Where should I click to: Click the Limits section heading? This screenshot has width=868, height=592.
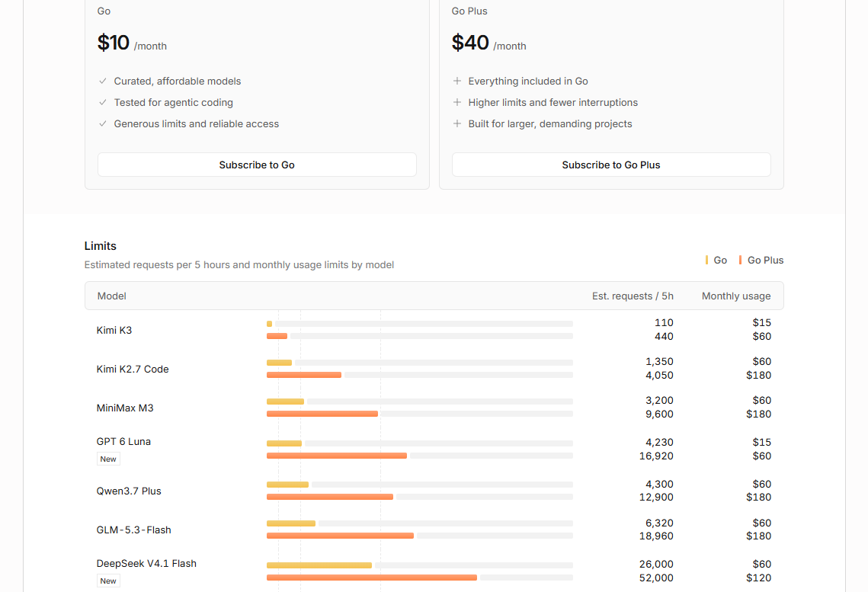[100, 245]
